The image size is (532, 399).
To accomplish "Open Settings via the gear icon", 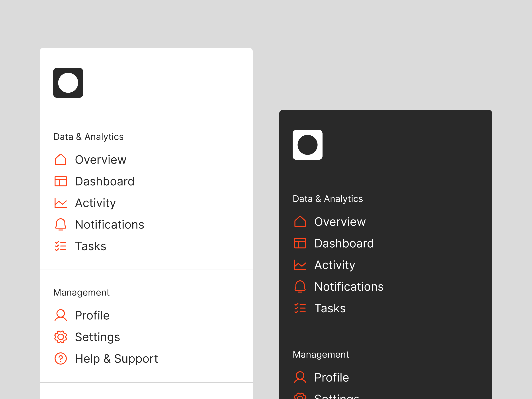I will point(61,337).
